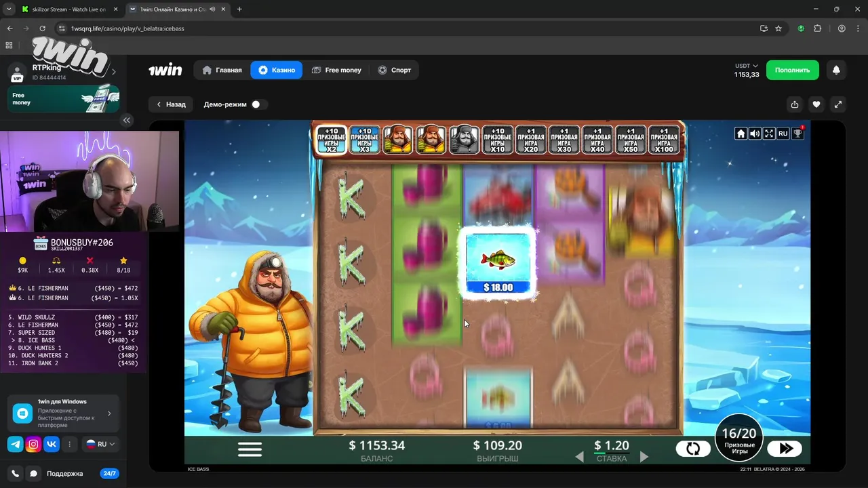Screen dimensions: 868x488
Task: Click the Поддержка support label
Action: click(x=65, y=474)
